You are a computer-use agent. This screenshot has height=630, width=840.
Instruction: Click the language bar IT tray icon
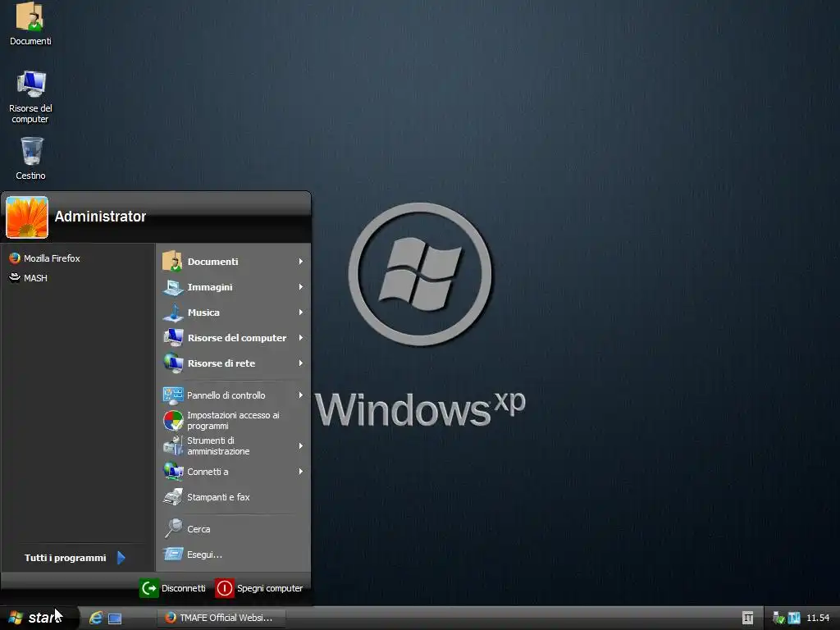coord(748,619)
